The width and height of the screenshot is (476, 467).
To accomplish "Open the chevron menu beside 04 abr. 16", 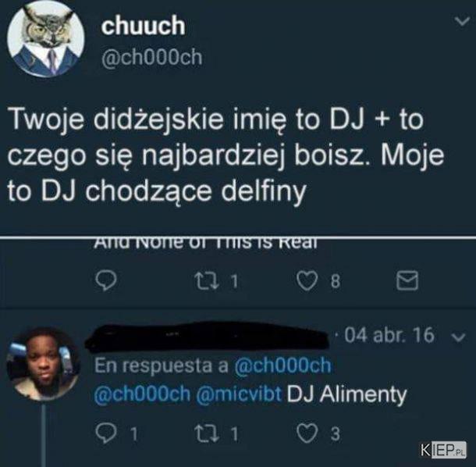I will 458,337.
